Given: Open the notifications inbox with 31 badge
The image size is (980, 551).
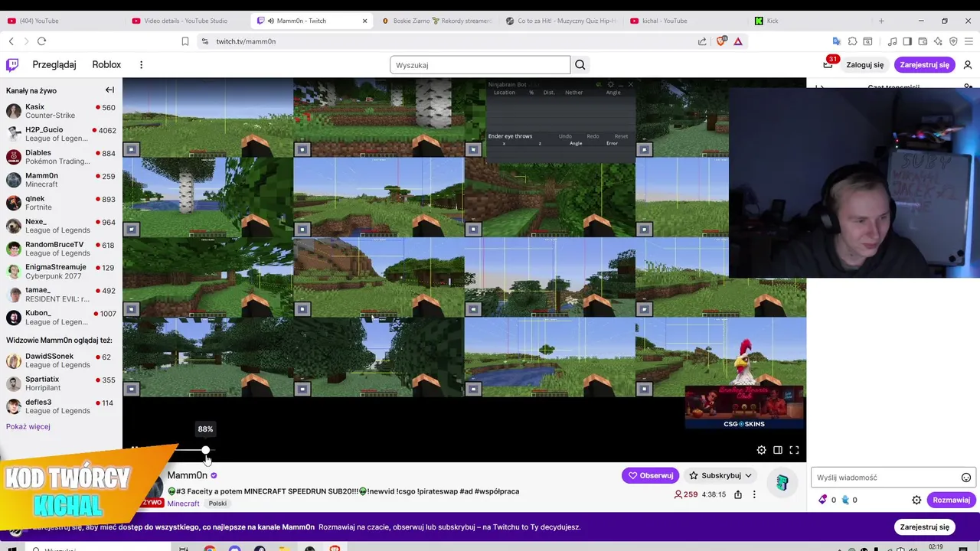Looking at the screenshot, I should [828, 65].
